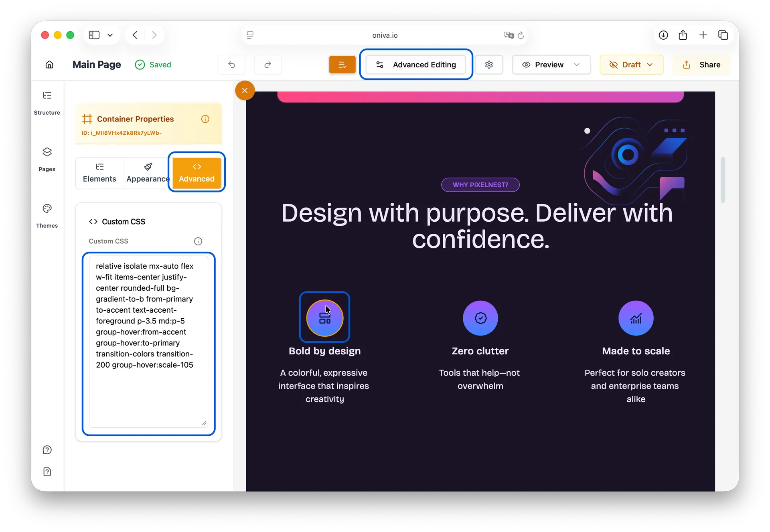Click the undo arrow in the toolbar
Screen dimensions: 770x532
point(231,65)
